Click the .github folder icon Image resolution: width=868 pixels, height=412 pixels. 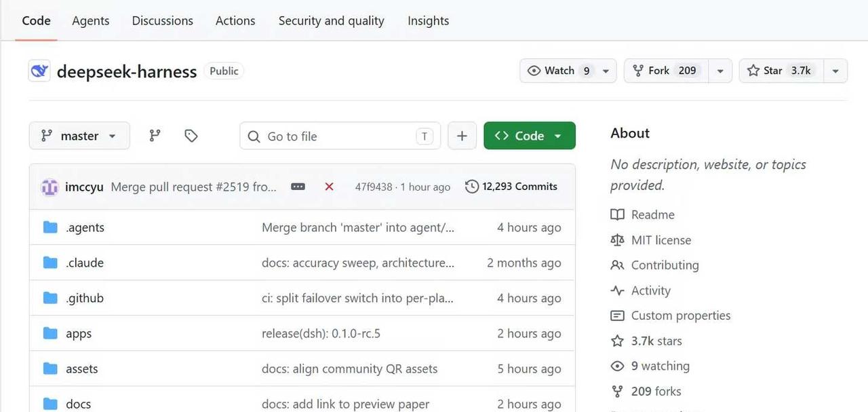click(x=50, y=298)
